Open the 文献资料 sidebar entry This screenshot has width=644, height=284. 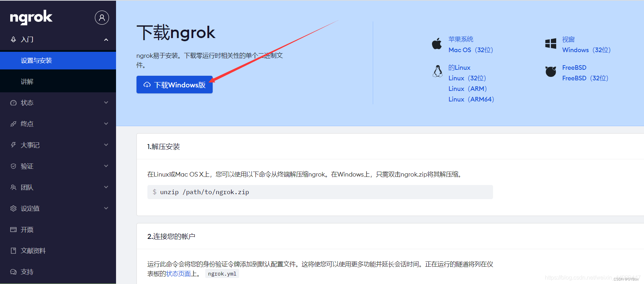click(x=58, y=251)
